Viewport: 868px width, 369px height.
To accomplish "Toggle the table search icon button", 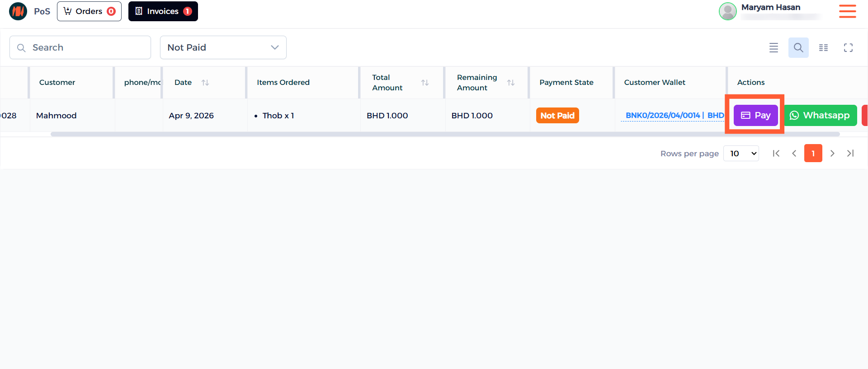I will point(798,47).
